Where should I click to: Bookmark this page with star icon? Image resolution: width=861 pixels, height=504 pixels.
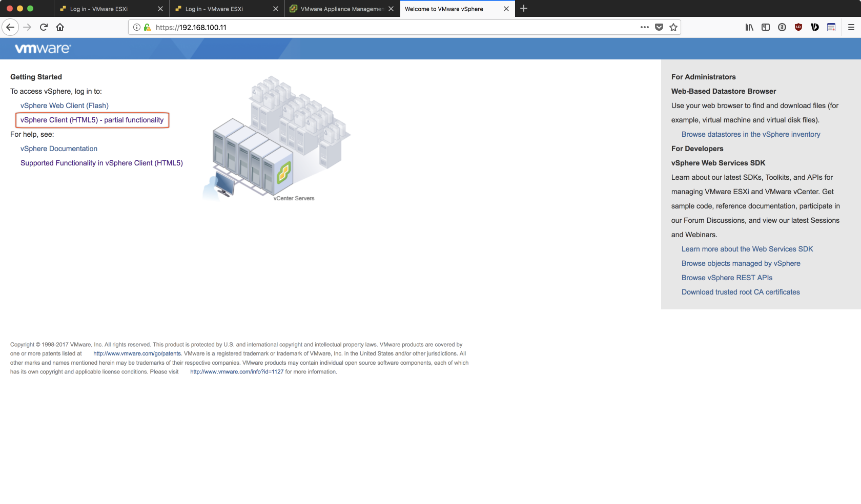tap(673, 27)
